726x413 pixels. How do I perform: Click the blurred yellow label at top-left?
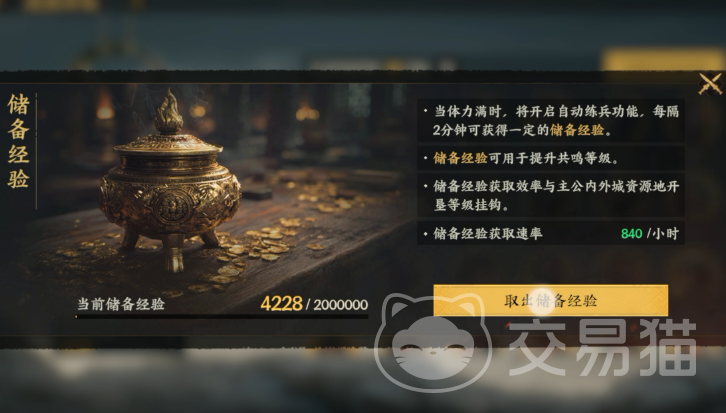(61, 5)
